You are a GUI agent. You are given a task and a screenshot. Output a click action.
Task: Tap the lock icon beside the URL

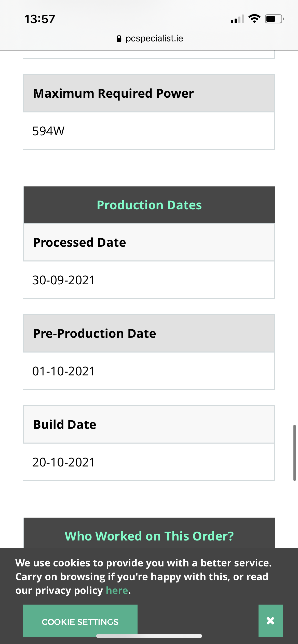point(119,38)
